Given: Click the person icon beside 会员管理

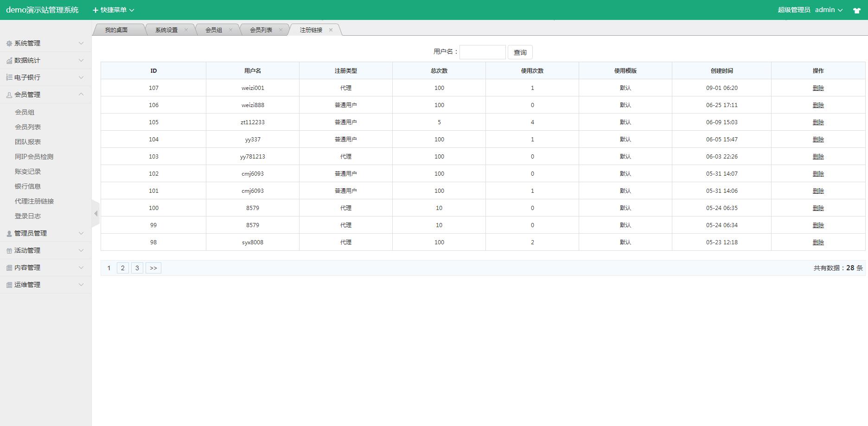Looking at the screenshot, I should pos(9,95).
